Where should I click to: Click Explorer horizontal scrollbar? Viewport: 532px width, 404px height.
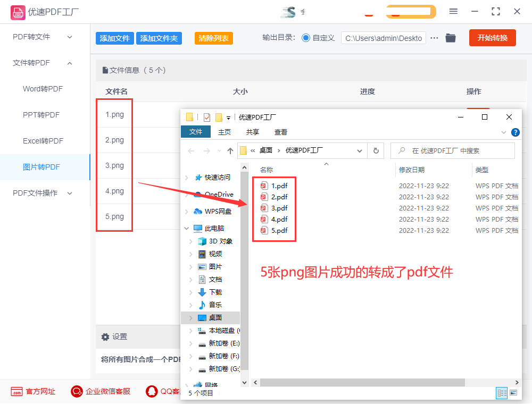pyautogui.click(x=362, y=382)
